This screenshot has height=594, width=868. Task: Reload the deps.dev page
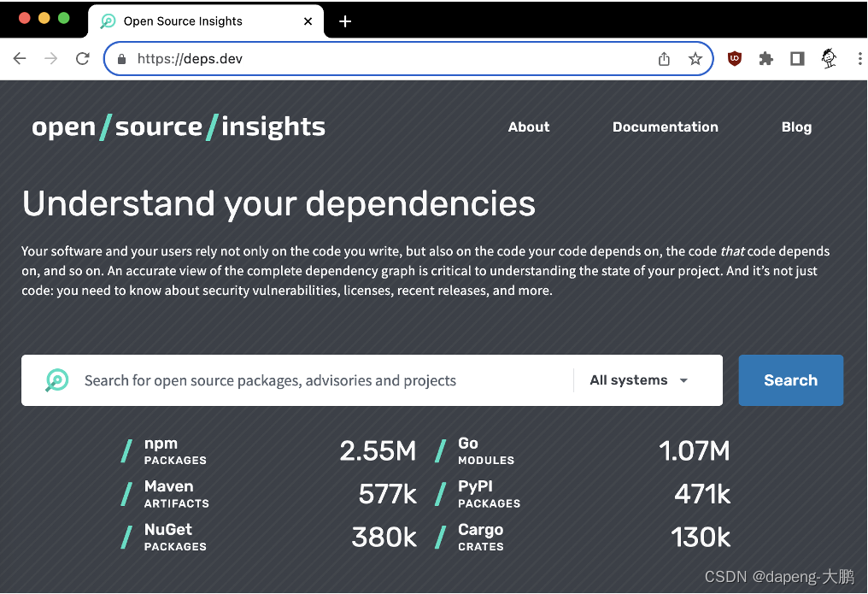tap(83, 59)
